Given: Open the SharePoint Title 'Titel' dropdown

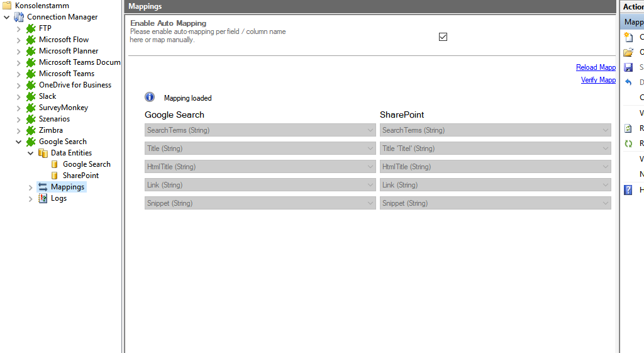Looking at the screenshot, I should [x=606, y=148].
